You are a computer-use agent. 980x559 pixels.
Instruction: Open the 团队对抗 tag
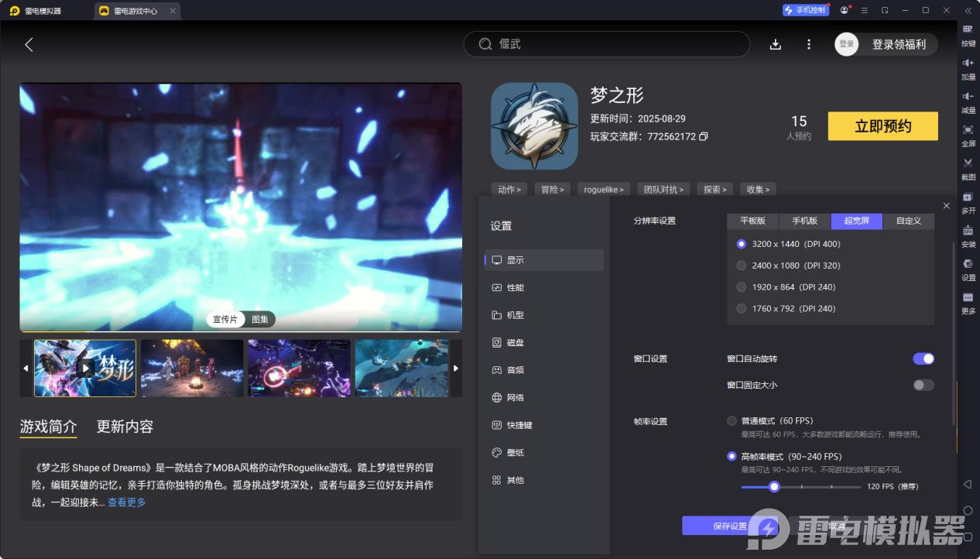(663, 189)
